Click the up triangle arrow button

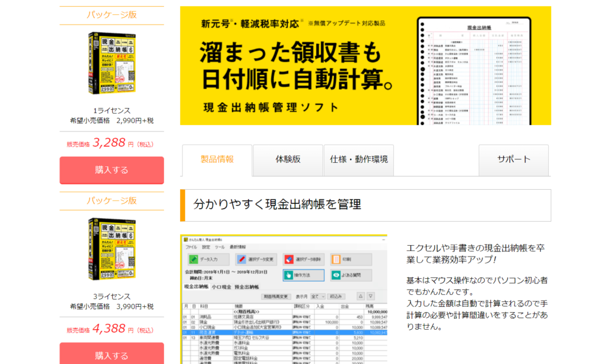[360, 296]
